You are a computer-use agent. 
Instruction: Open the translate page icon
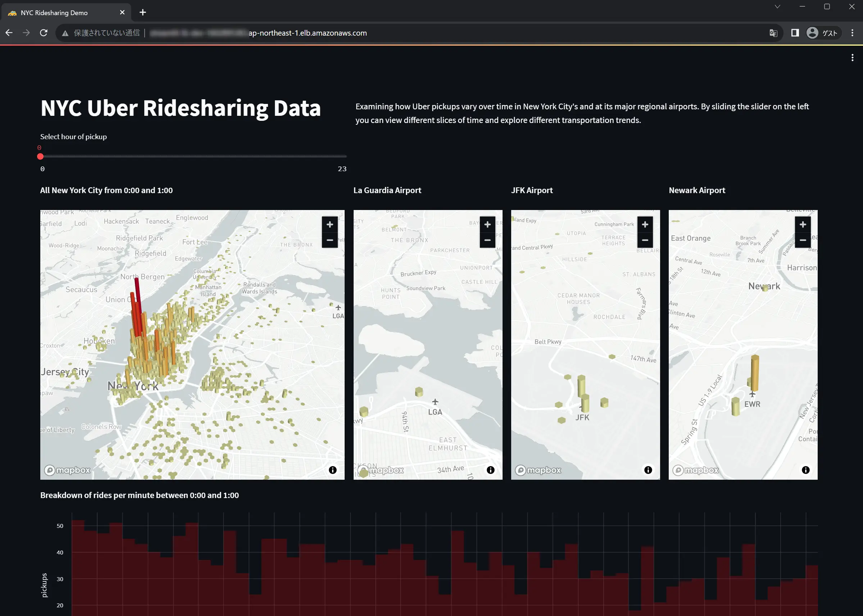[773, 33]
